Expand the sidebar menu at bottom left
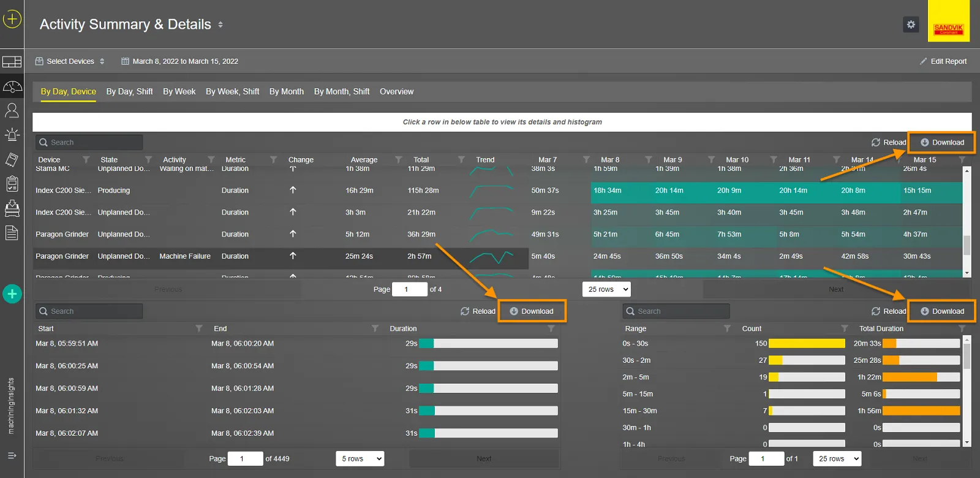This screenshot has width=980, height=478. click(12, 455)
